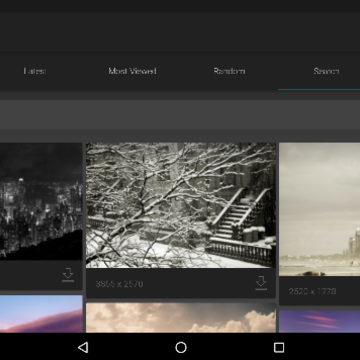This screenshot has height=360, width=360.
Task: Click the 3855 x 2570 resolution label
Action: (x=119, y=284)
